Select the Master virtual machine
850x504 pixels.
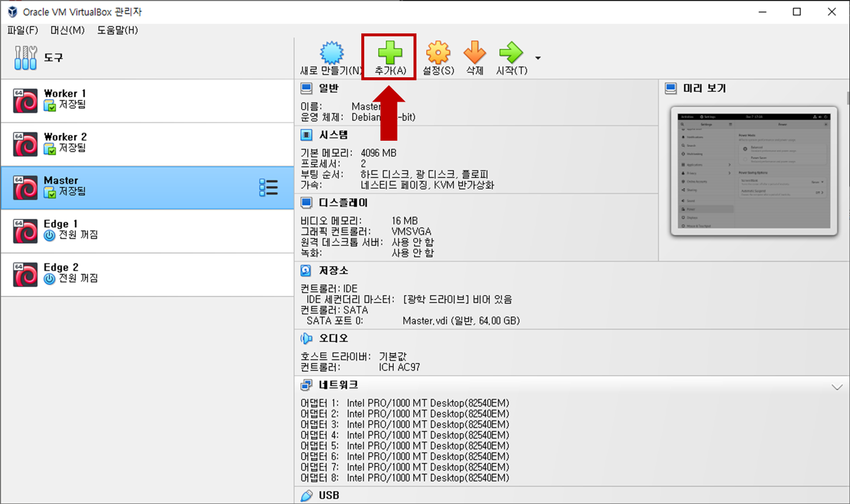147,188
